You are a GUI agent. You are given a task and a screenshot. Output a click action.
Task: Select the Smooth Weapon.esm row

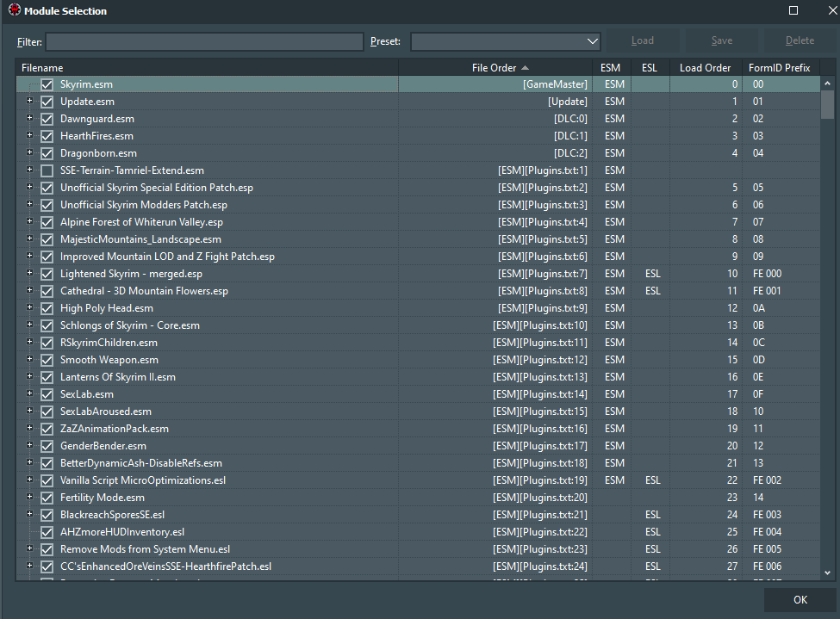coord(418,360)
